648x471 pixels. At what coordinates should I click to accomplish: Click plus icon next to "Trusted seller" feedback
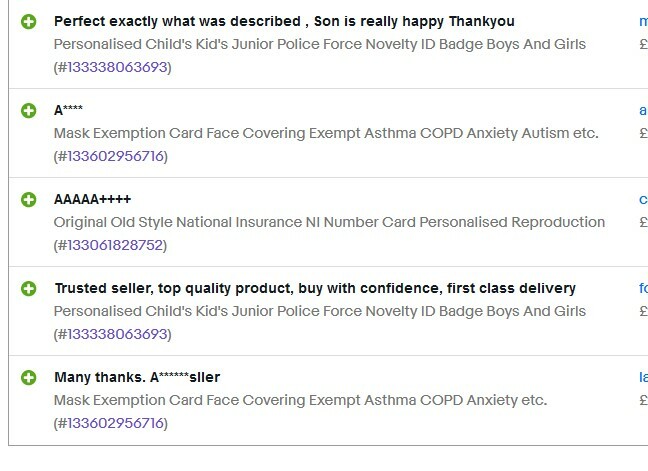coord(29,288)
